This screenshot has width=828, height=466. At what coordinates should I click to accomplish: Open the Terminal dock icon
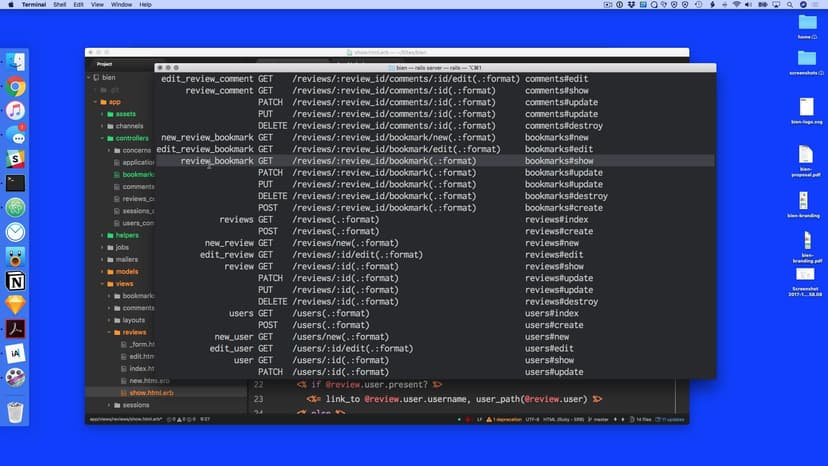tap(16, 183)
